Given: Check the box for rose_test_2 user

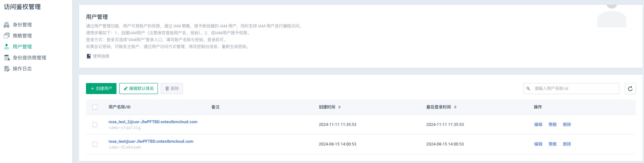Looking at the screenshot, I should click(x=95, y=125).
